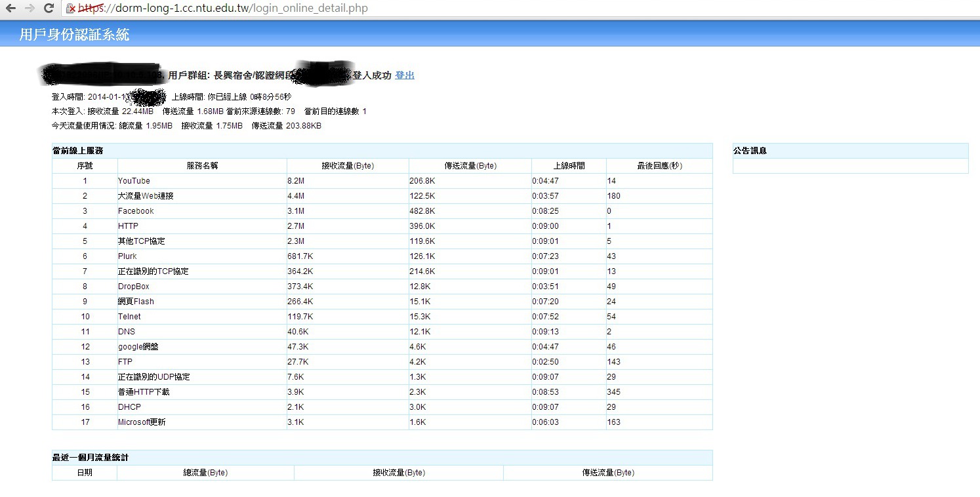The image size is (980, 497).
Task: Reload the page with the refresh icon
Action: [49, 9]
